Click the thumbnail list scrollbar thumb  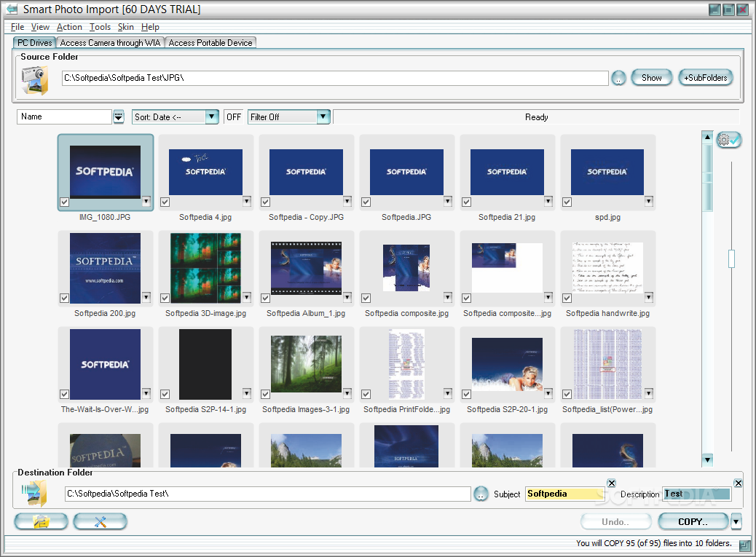click(707, 178)
